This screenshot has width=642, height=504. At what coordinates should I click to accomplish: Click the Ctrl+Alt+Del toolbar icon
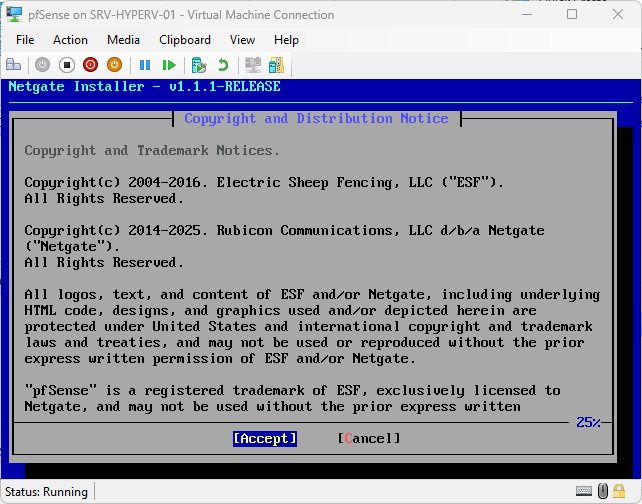coord(14,65)
